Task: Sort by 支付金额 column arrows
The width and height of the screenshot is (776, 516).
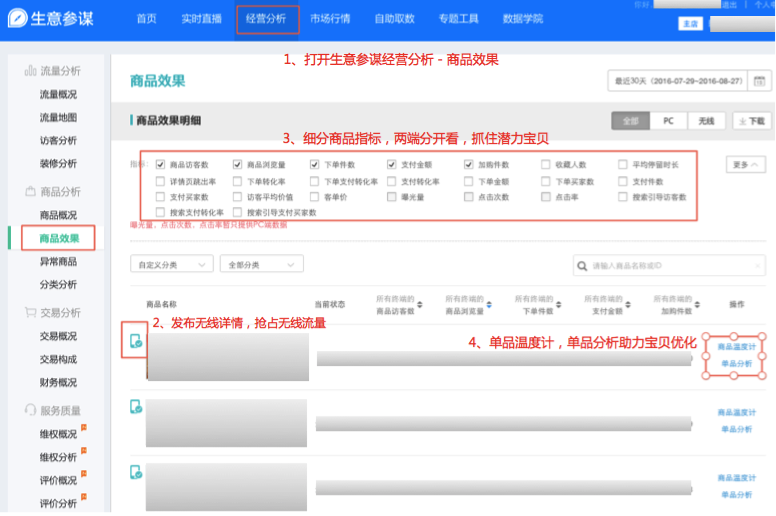Action: click(628, 304)
